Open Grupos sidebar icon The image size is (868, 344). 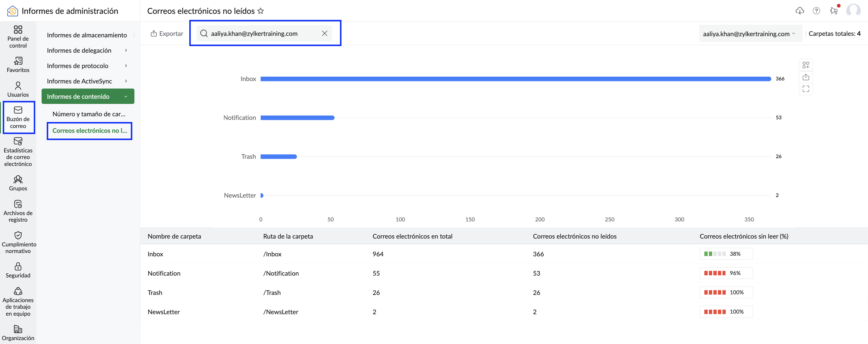18,179
